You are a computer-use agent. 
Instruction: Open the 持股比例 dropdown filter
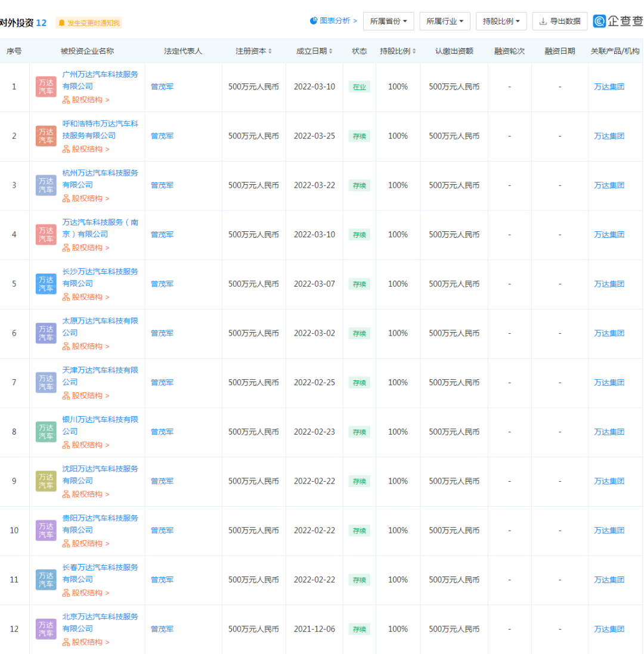pos(501,21)
